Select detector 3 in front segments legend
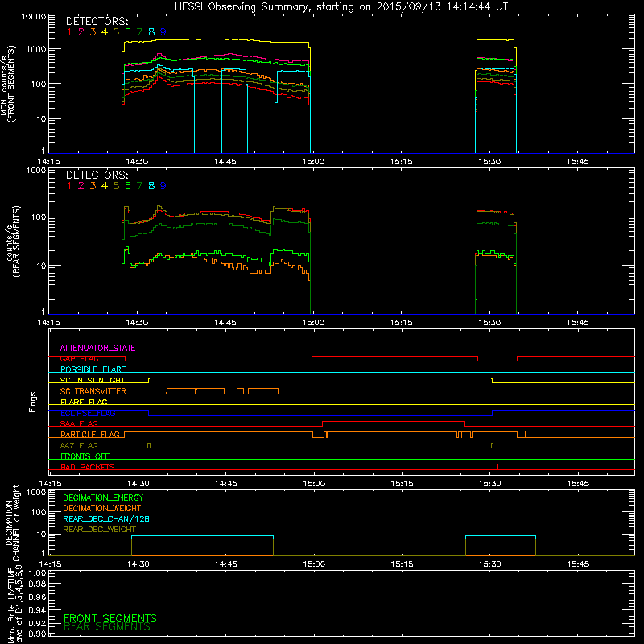This screenshot has width=644, height=644. [93, 32]
